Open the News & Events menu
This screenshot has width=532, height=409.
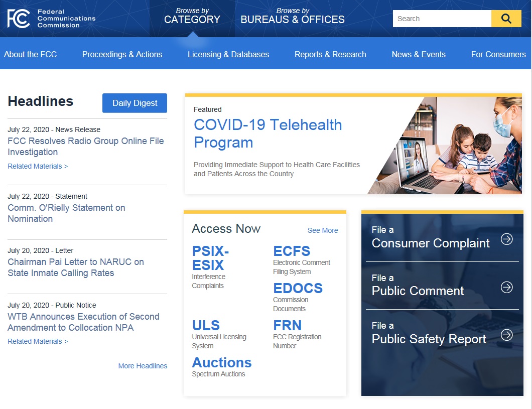pyautogui.click(x=419, y=54)
